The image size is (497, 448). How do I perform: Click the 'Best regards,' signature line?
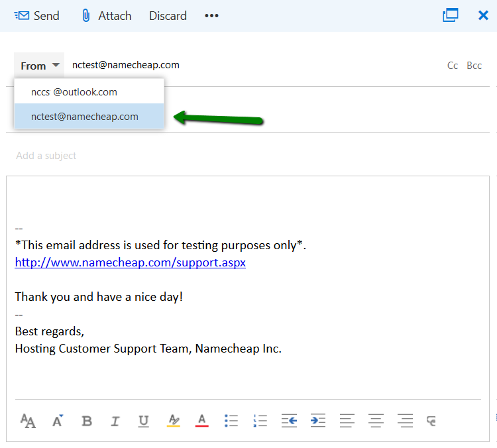[50, 331]
